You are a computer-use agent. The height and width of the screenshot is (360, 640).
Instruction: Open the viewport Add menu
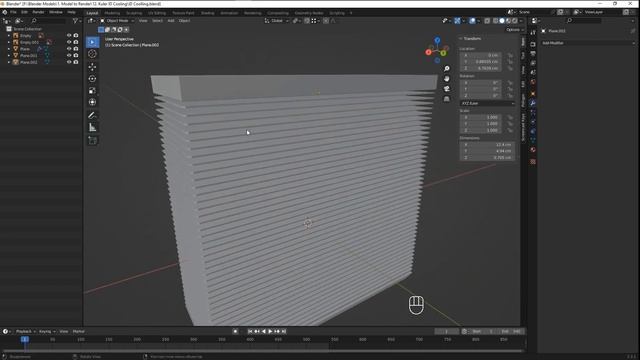(x=171, y=21)
